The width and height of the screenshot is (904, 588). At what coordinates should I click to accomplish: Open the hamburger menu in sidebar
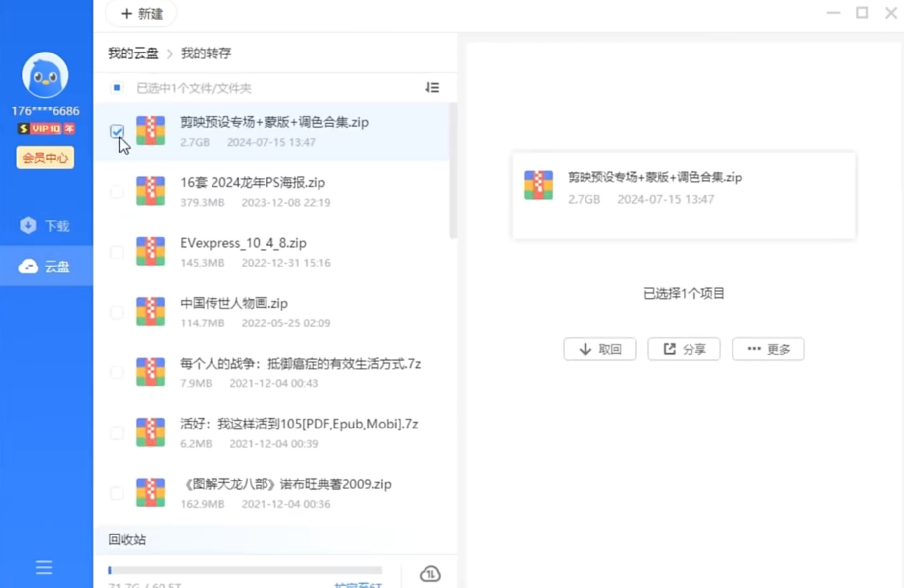(x=44, y=567)
